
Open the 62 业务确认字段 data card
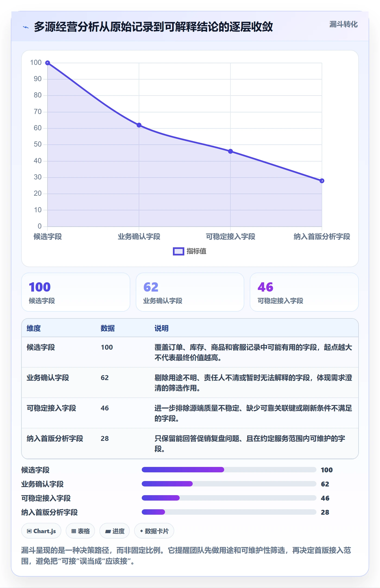click(190, 292)
